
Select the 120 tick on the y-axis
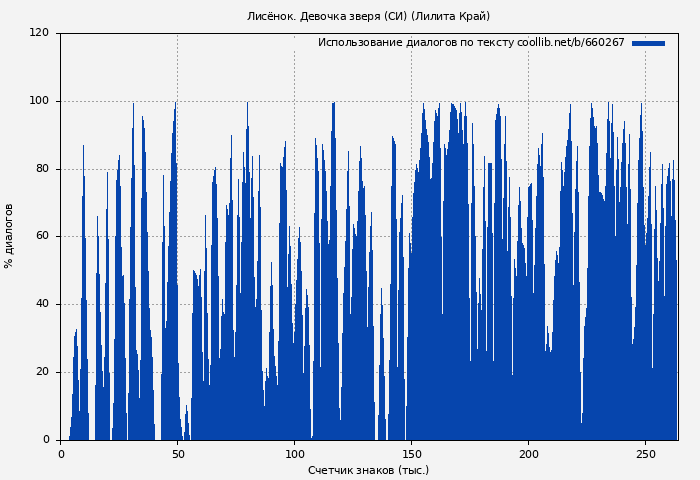tap(39, 33)
